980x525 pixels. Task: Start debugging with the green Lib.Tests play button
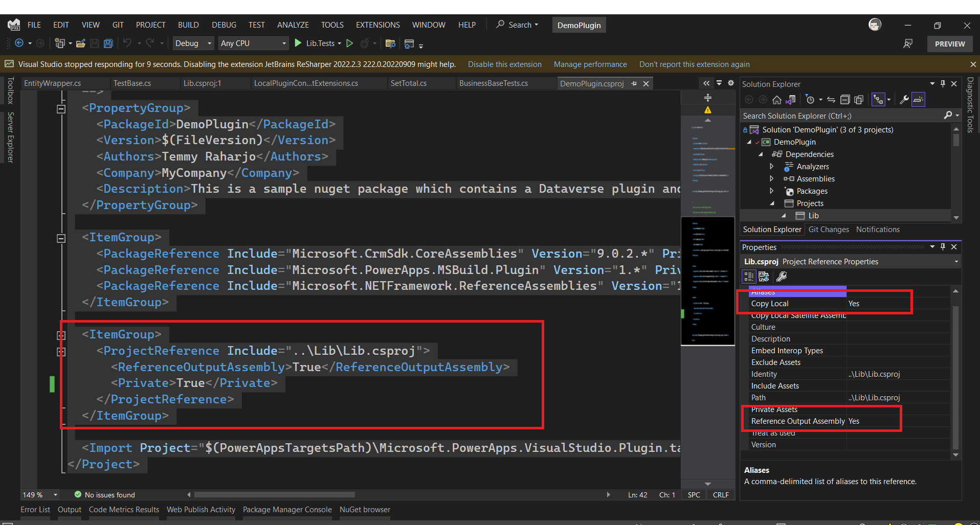(298, 43)
